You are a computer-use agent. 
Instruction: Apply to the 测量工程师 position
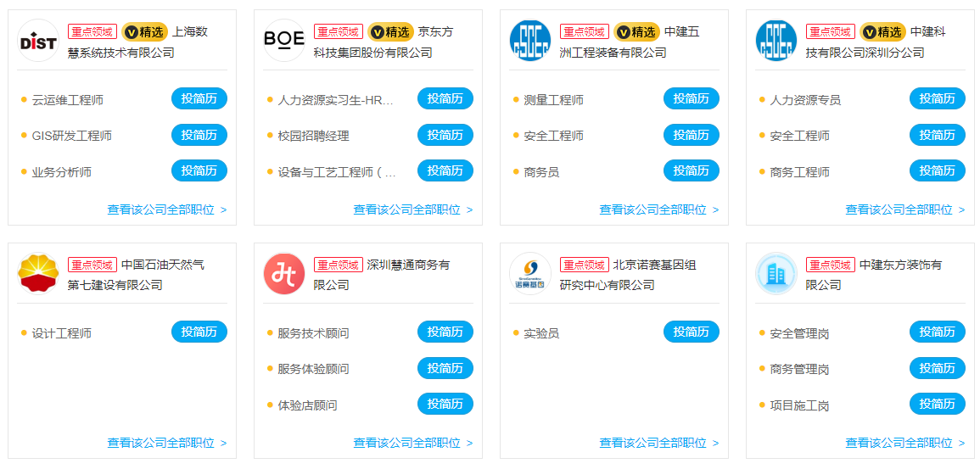(692, 98)
